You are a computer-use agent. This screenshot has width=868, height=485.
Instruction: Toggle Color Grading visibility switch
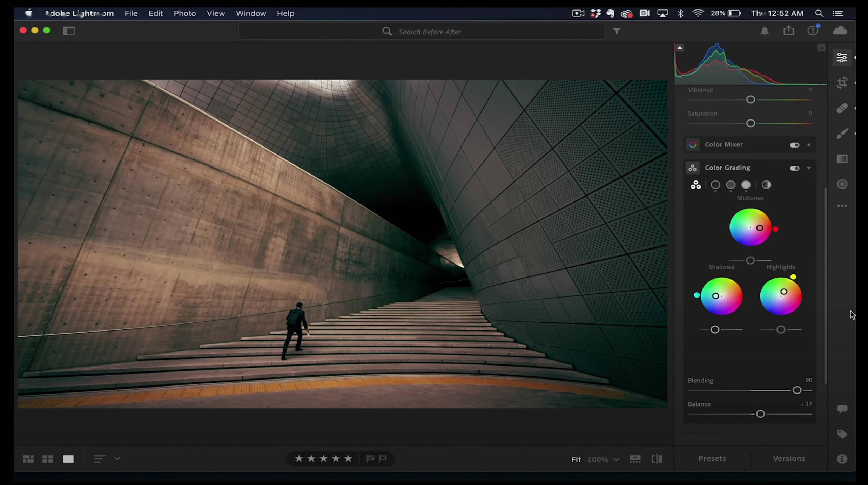pos(794,168)
